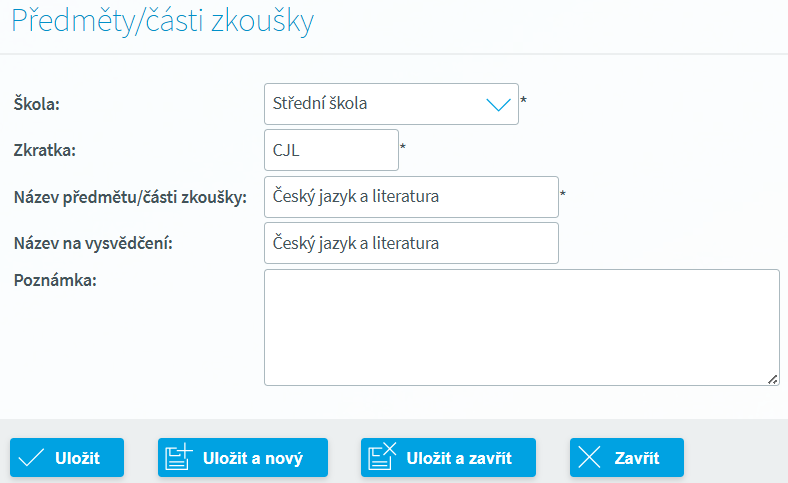Focus the Zkratka field containing CJL

click(x=331, y=150)
